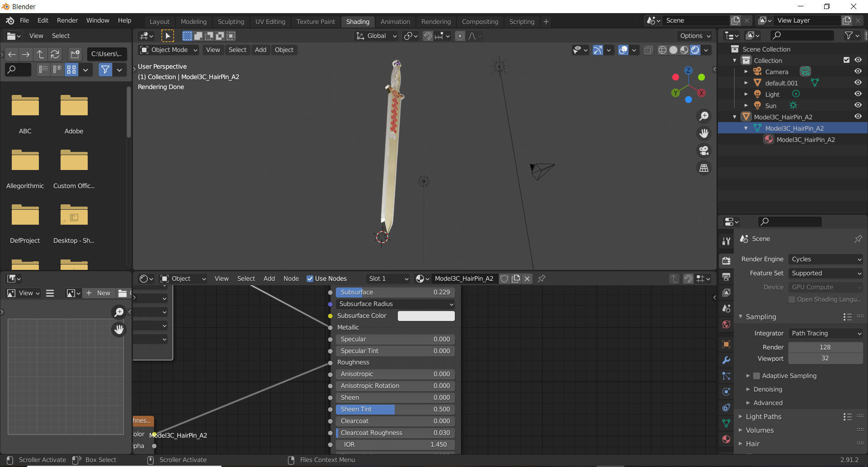Open the Render Engine dropdown showing Cycles
Viewport: 868px width, 467px height.
[826, 259]
